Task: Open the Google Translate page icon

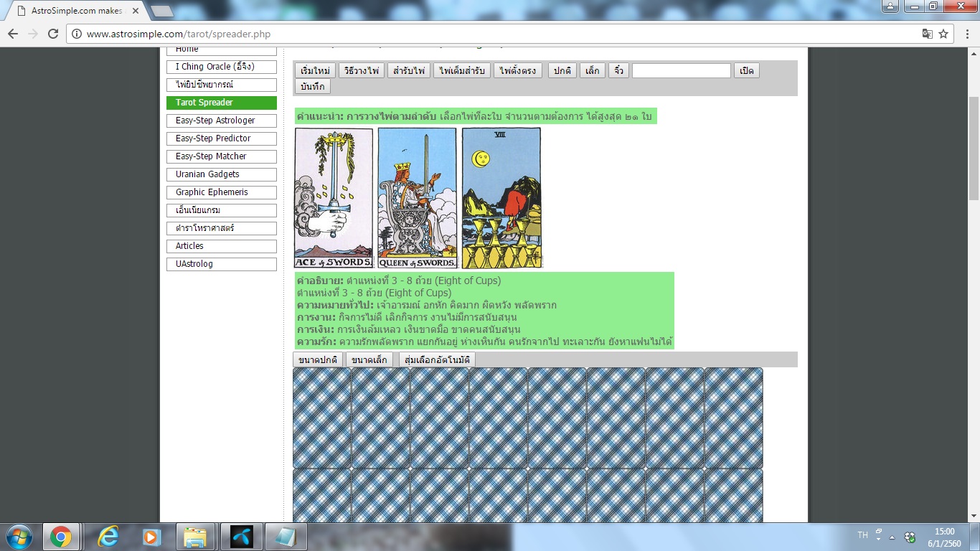Action: pos(927,34)
